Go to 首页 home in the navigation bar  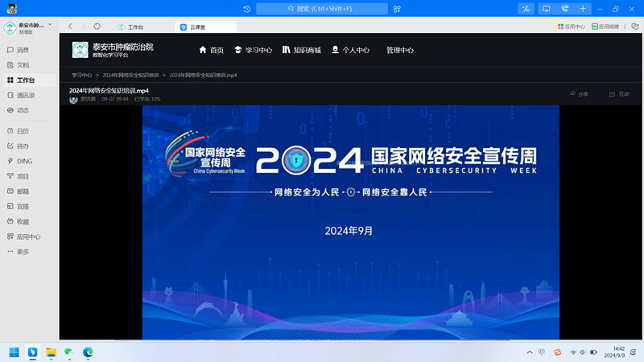[211, 50]
